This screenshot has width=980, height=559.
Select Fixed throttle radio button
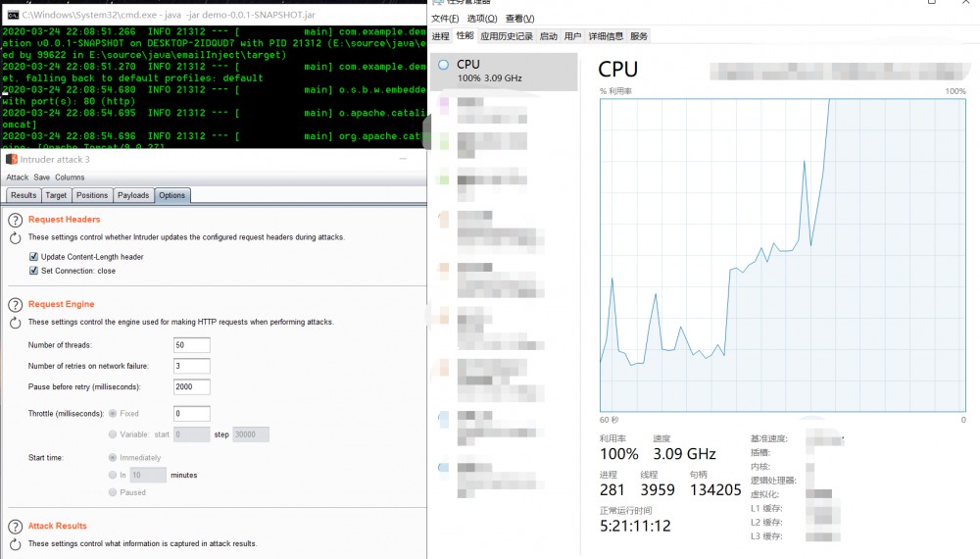point(113,413)
